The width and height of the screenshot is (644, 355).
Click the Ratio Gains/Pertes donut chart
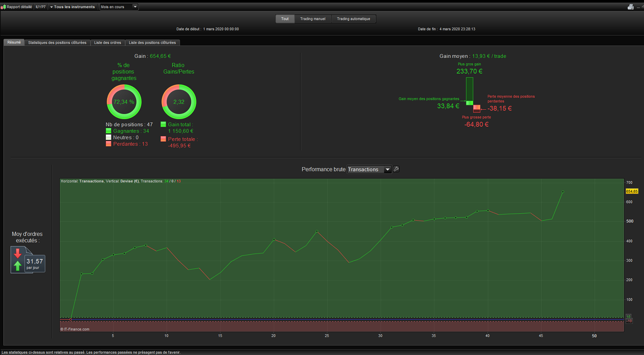[x=179, y=102]
